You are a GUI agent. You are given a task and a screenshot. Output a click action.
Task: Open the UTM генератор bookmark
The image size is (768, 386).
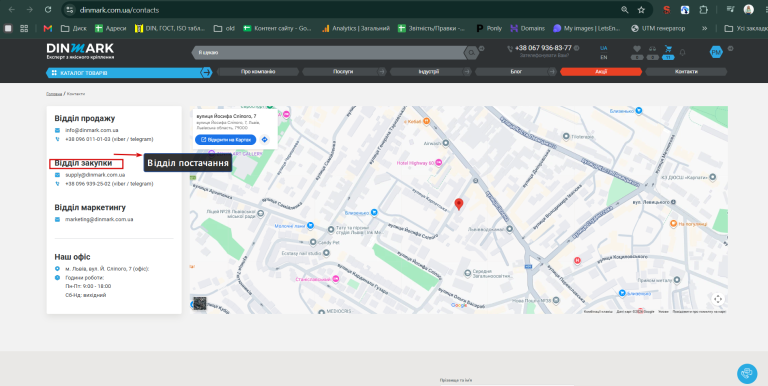(658, 28)
